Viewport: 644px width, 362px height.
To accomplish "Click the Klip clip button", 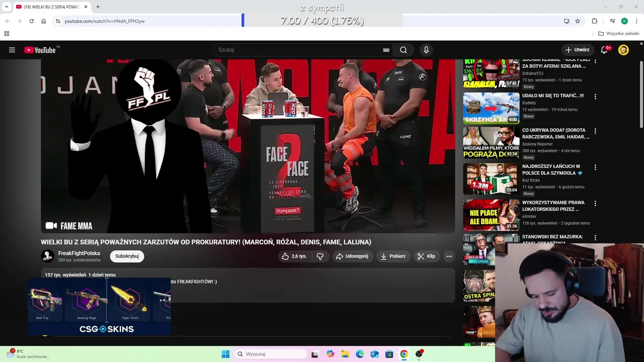I will point(426,256).
